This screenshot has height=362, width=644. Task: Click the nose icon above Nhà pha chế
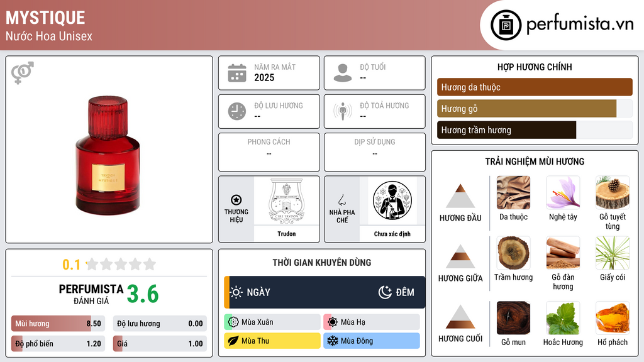[341, 200]
